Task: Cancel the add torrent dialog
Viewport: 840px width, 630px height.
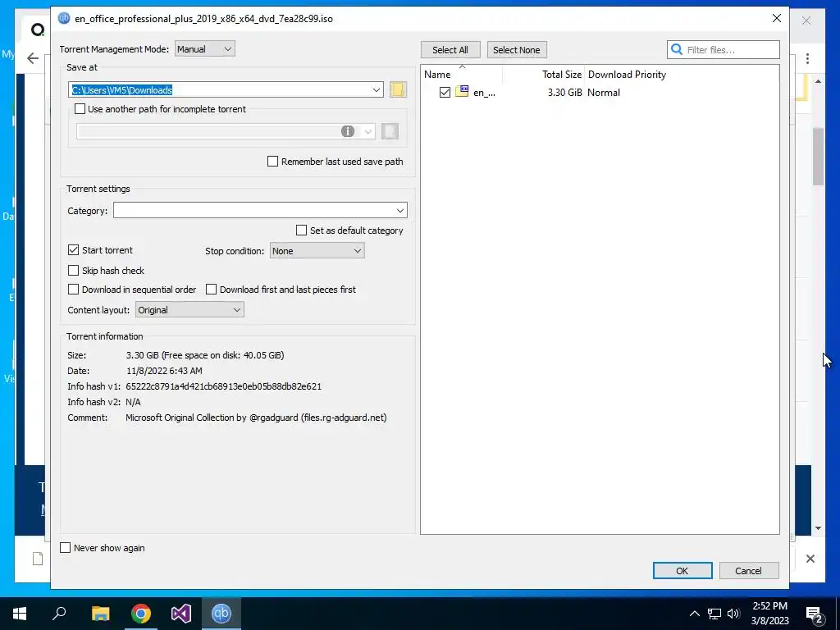Action: pyautogui.click(x=748, y=571)
